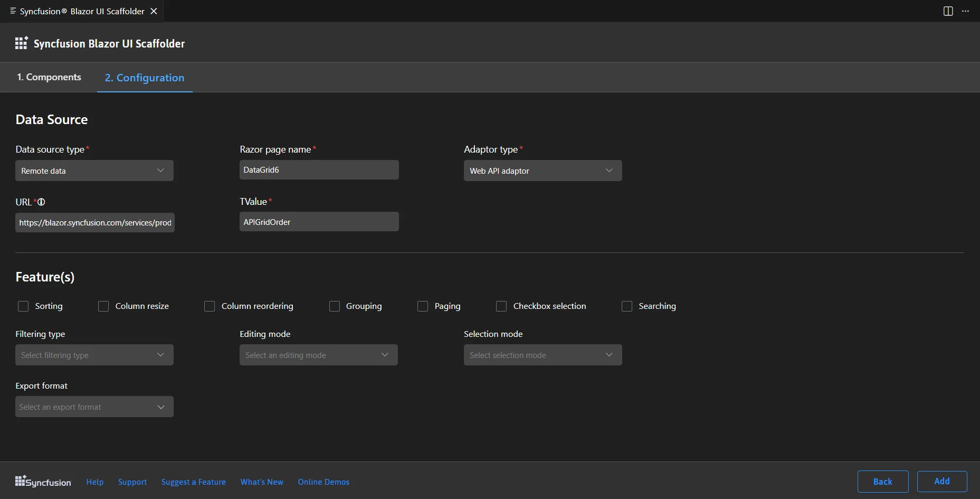Screen dimensions: 980x499
Task: Click the Syncfusion footer logo
Action: [43, 482]
